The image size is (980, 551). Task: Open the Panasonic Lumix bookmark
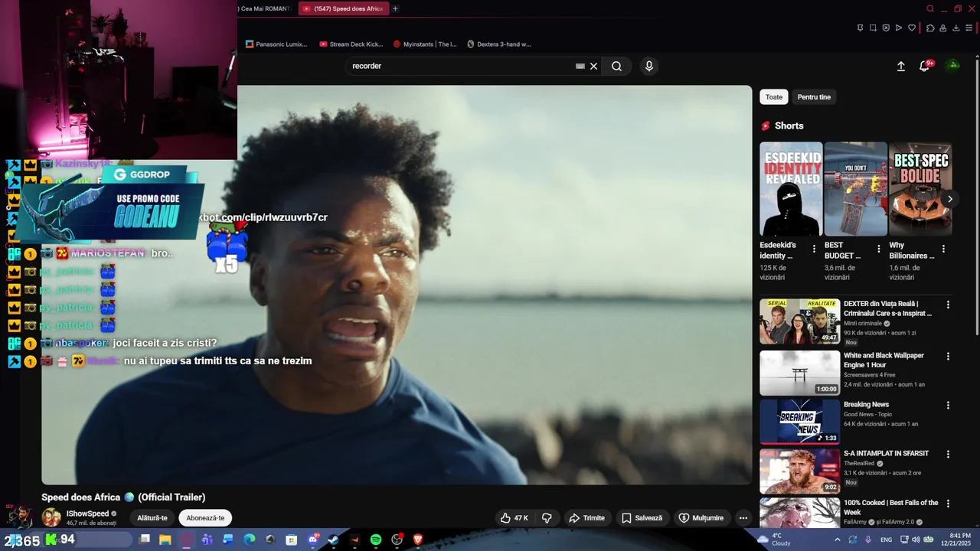(276, 44)
